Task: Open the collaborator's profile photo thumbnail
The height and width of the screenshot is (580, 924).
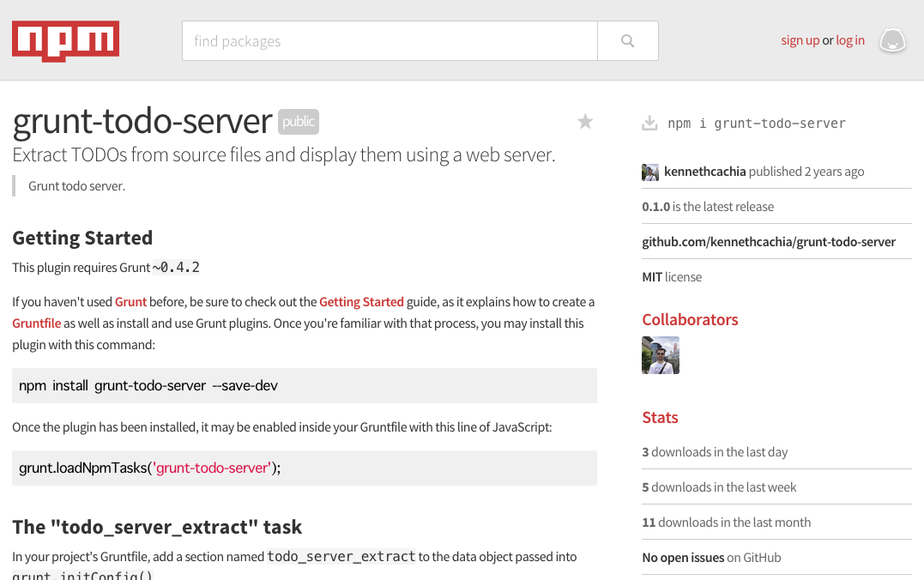Action: click(x=661, y=355)
